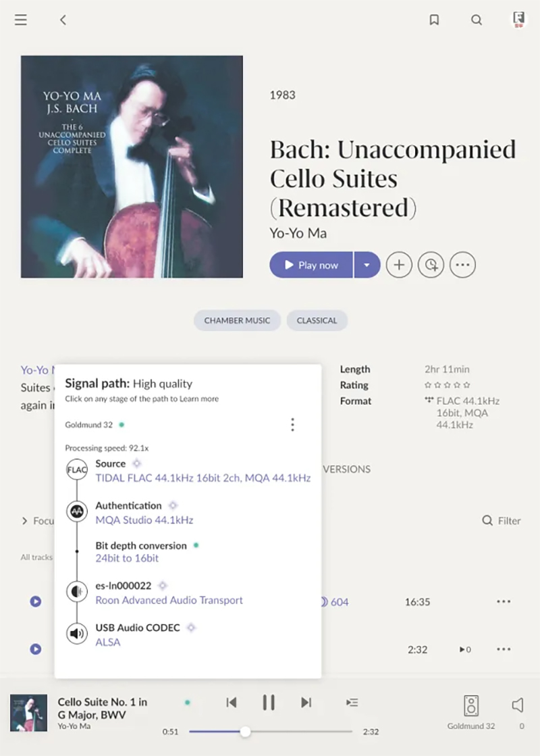This screenshot has width=540, height=756.
Task: Click the track progress slider knob
Action: pos(245,732)
